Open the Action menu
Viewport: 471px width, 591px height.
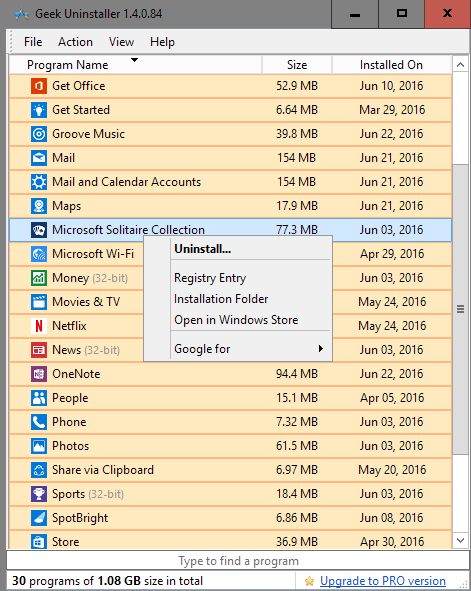coord(75,42)
